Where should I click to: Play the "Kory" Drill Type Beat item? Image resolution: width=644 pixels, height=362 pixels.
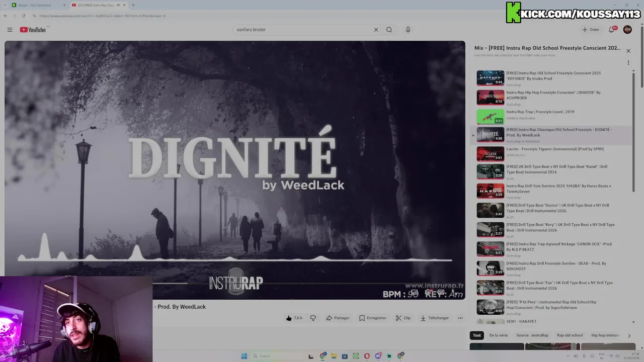(551, 230)
